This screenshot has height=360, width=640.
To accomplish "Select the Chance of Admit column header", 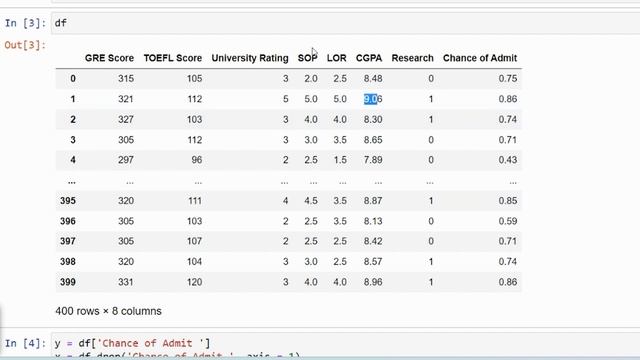I will click(x=480, y=58).
